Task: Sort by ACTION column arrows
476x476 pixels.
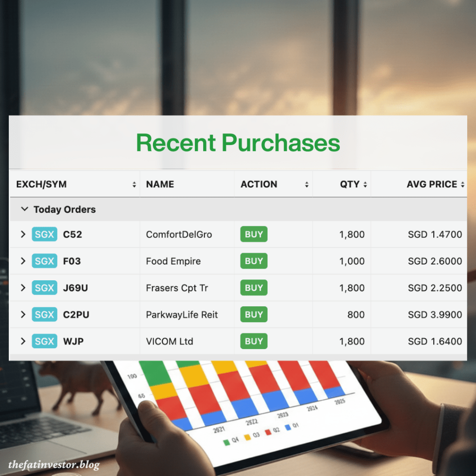Action: click(x=307, y=185)
